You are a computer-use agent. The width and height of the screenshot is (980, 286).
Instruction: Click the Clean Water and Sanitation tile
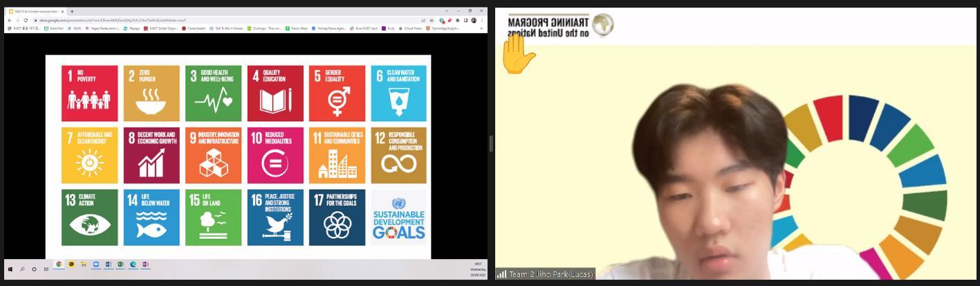click(x=399, y=93)
